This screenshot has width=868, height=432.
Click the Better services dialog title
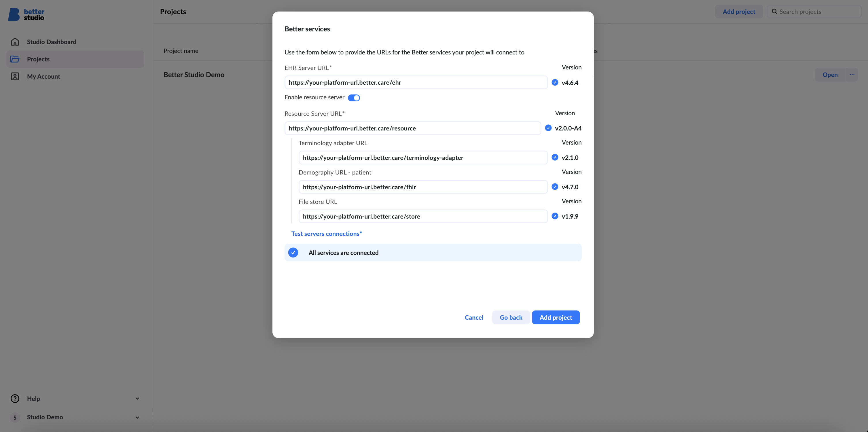point(307,29)
